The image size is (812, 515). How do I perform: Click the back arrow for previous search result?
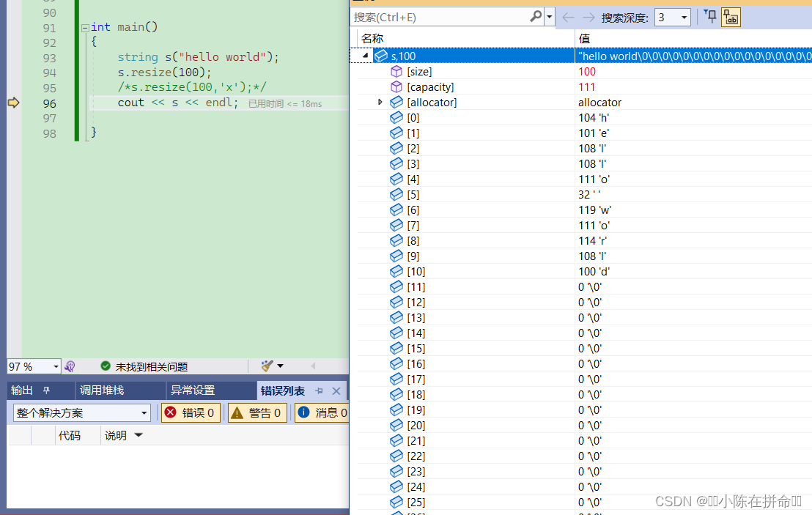[x=568, y=18]
